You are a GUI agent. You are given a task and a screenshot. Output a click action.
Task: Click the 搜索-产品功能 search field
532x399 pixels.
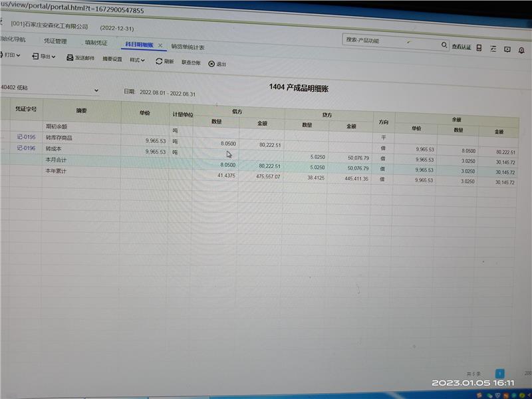coord(389,41)
